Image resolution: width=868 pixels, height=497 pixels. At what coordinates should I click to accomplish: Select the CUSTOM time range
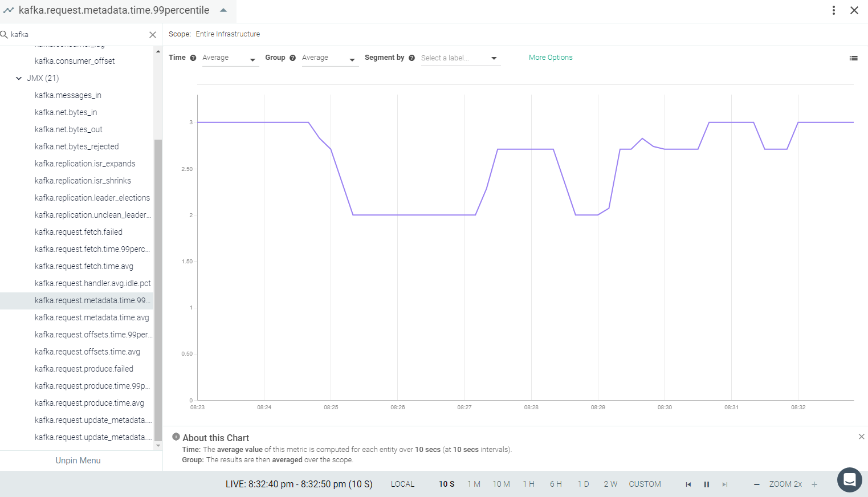tap(645, 484)
